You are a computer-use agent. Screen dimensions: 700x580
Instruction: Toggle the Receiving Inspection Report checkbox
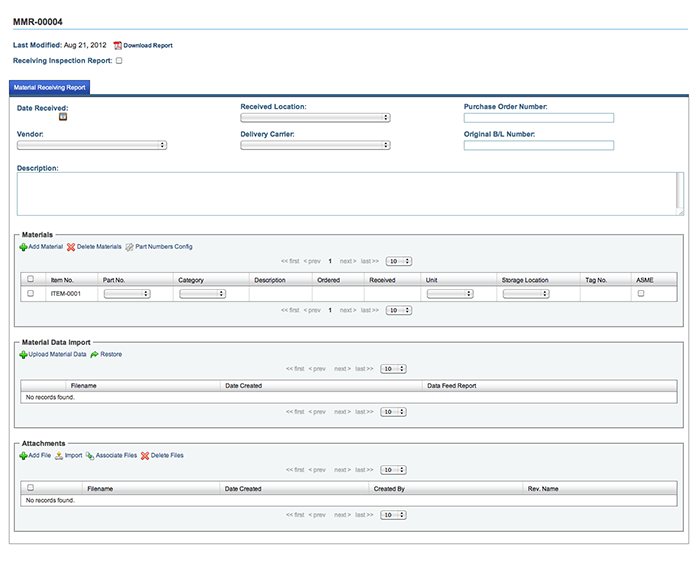[119, 61]
